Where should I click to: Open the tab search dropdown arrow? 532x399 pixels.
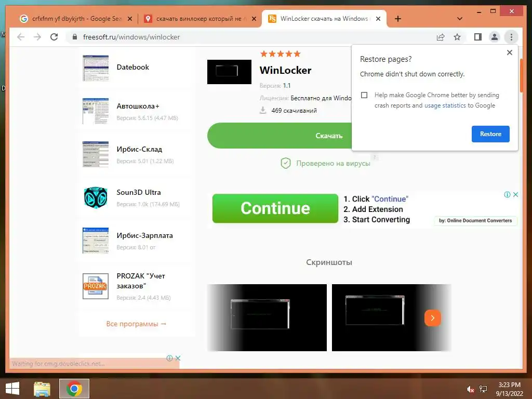460,19
